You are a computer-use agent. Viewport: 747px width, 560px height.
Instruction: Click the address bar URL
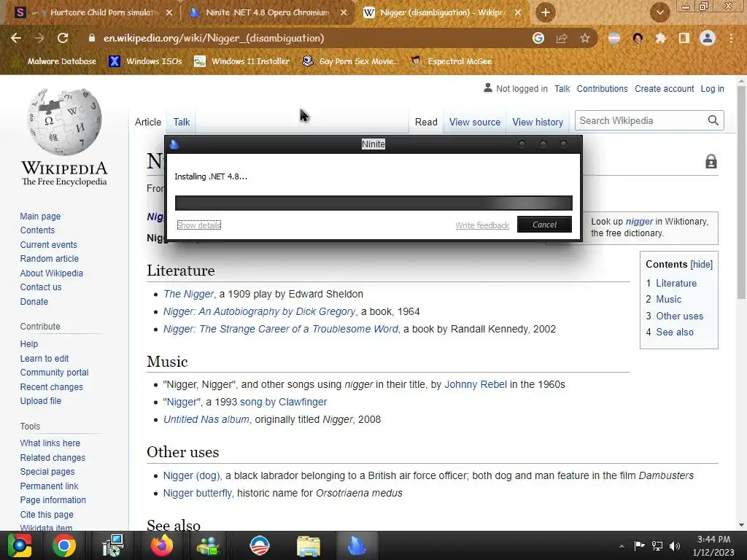click(x=214, y=38)
